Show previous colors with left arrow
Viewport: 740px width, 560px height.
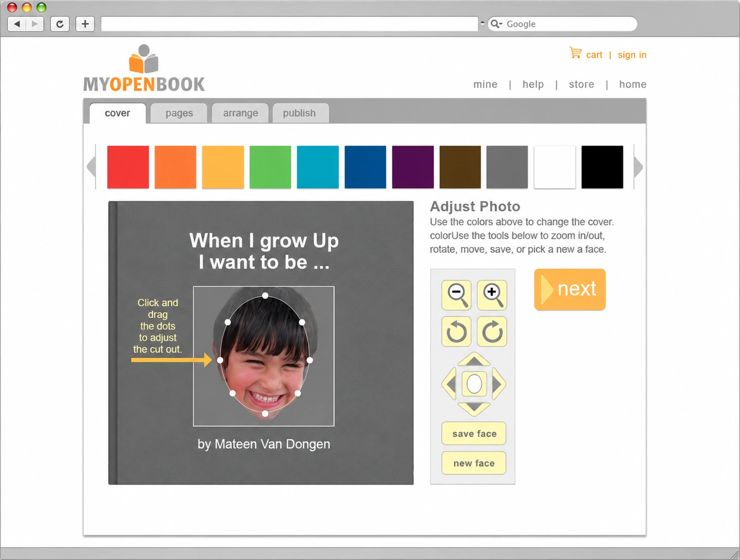[91, 167]
